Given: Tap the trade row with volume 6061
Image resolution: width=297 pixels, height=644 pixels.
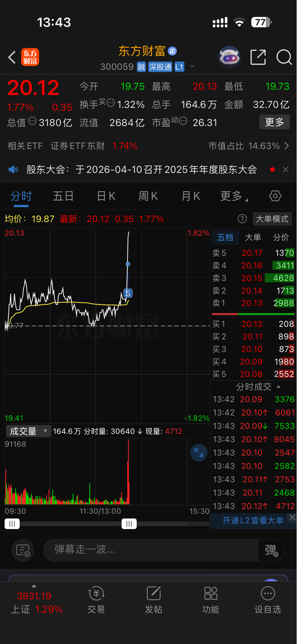Looking at the screenshot, I should pos(254,413).
